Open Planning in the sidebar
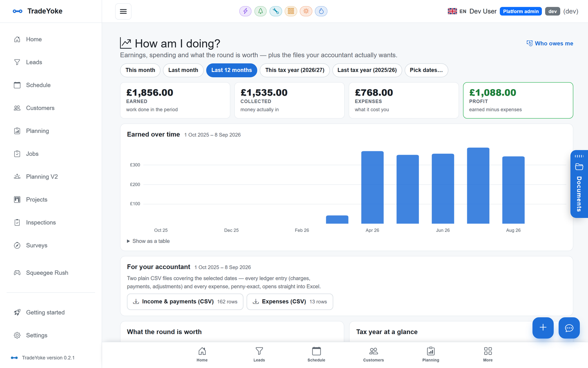This screenshot has width=588, height=368. point(51,131)
